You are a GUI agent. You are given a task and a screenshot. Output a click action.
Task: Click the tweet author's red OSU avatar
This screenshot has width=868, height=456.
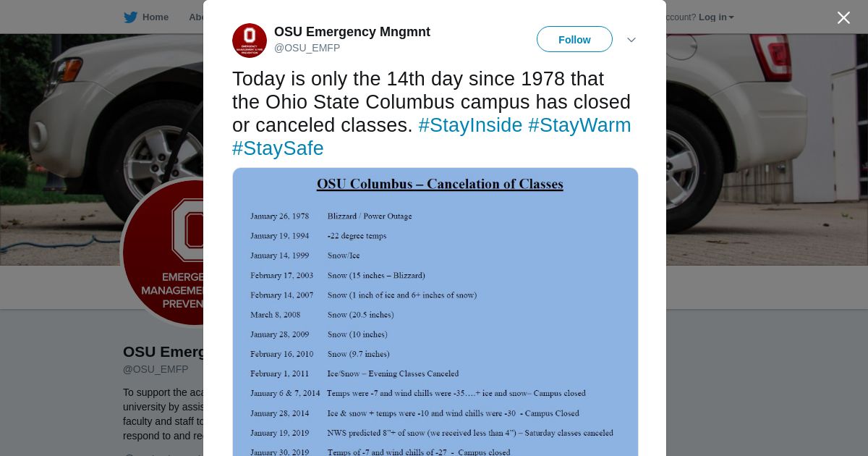(x=250, y=41)
